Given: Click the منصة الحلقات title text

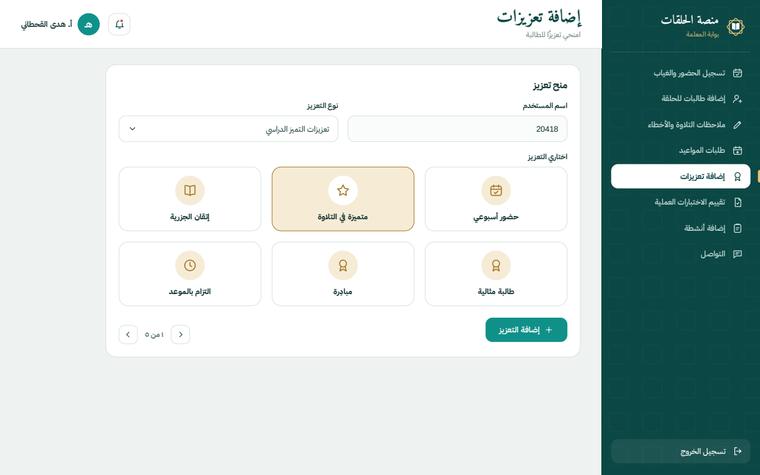Looking at the screenshot, I should point(690,20).
